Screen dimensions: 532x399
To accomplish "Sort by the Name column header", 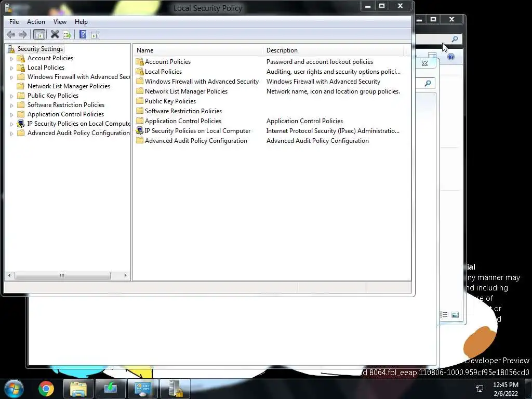I will [x=198, y=50].
